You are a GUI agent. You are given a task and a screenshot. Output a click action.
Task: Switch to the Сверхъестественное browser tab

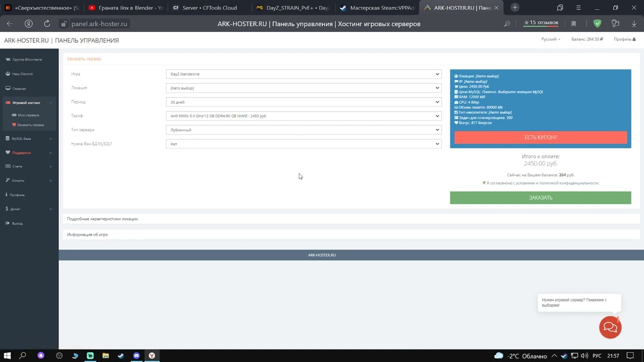[42, 8]
